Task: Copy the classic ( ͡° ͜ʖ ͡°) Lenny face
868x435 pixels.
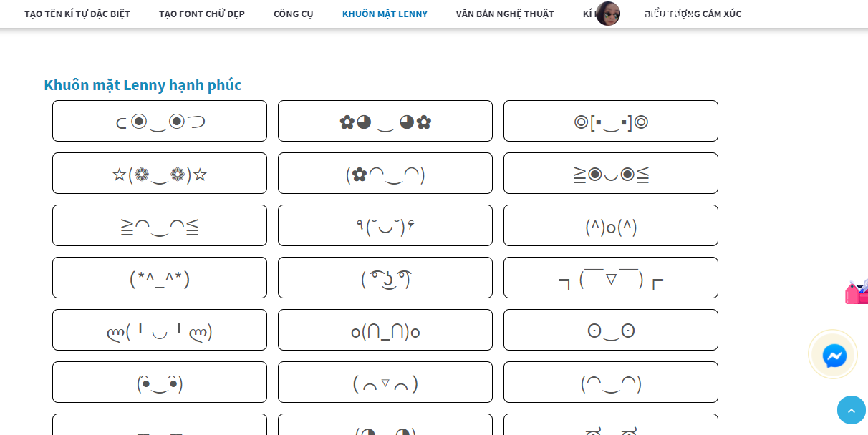Action: [x=385, y=278]
